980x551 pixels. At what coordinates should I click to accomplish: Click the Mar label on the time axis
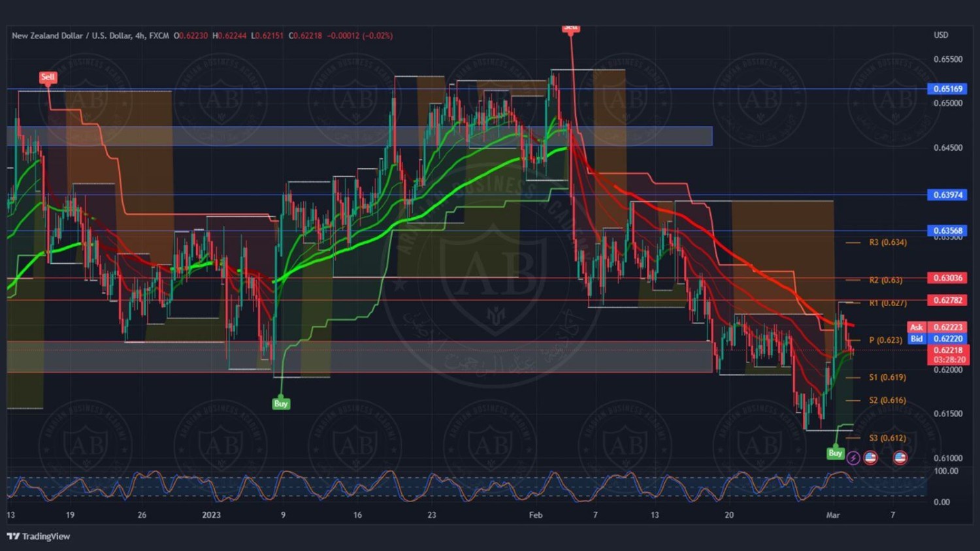(833, 515)
